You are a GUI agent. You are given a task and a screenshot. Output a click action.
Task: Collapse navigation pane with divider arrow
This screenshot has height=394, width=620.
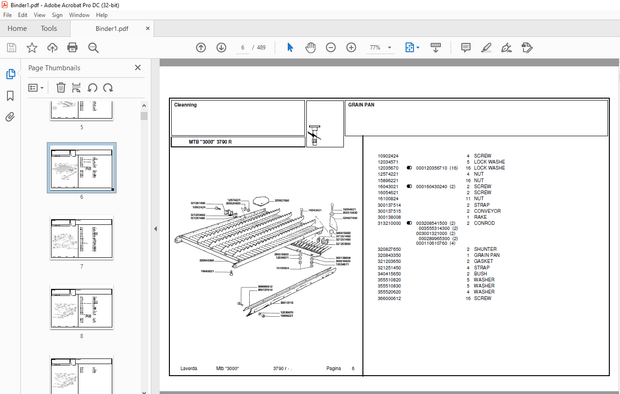[155, 229]
